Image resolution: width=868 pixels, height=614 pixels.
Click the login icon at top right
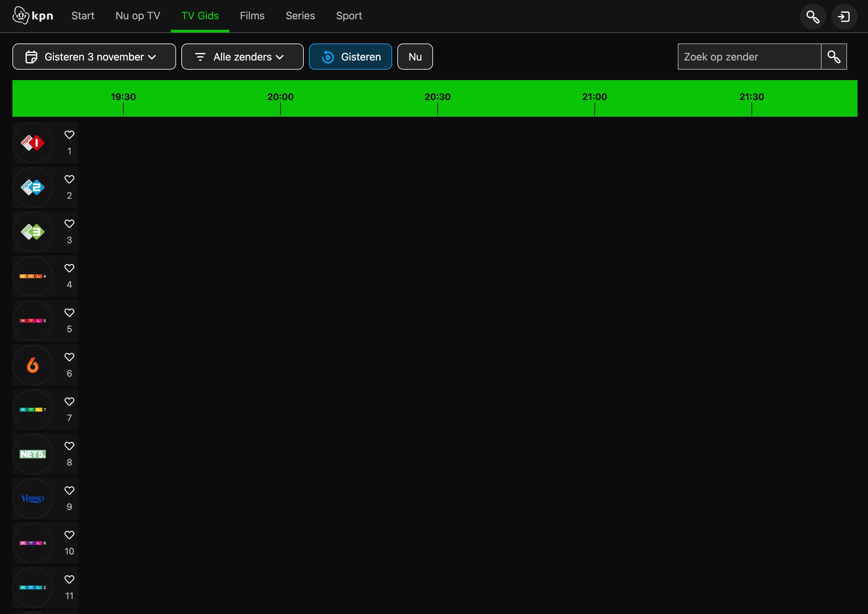point(844,17)
